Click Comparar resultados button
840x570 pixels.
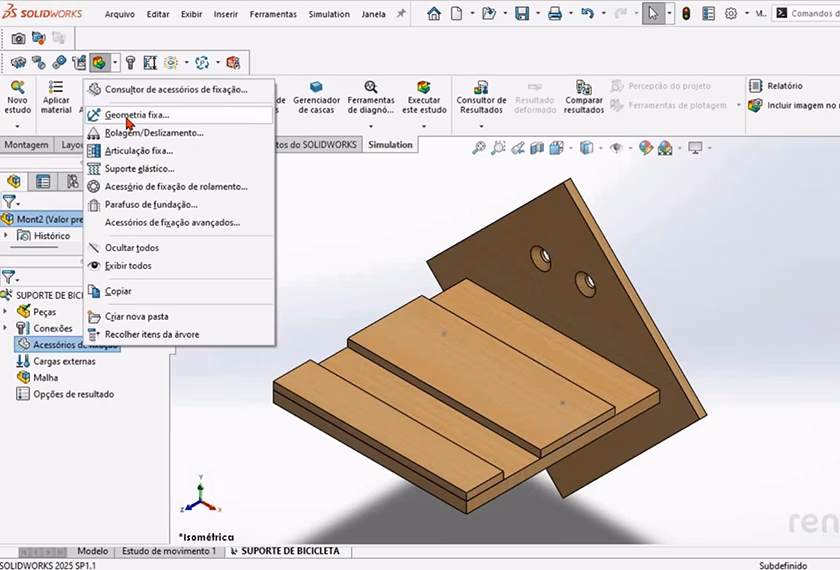tap(584, 97)
